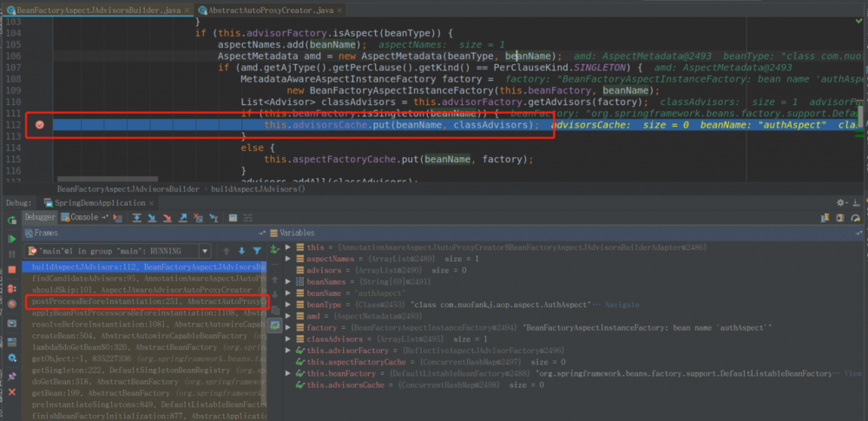Click the New Watch icon in Variables
The width and height of the screenshot is (868, 421).
coord(274,250)
